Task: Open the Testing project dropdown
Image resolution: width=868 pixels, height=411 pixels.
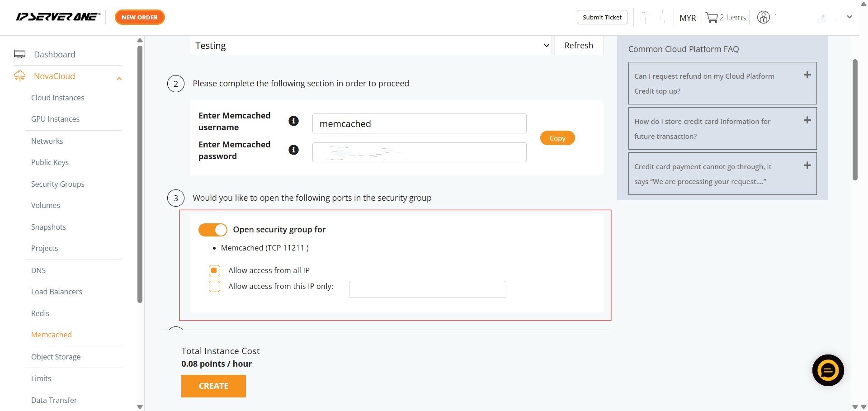Action: [370, 46]
